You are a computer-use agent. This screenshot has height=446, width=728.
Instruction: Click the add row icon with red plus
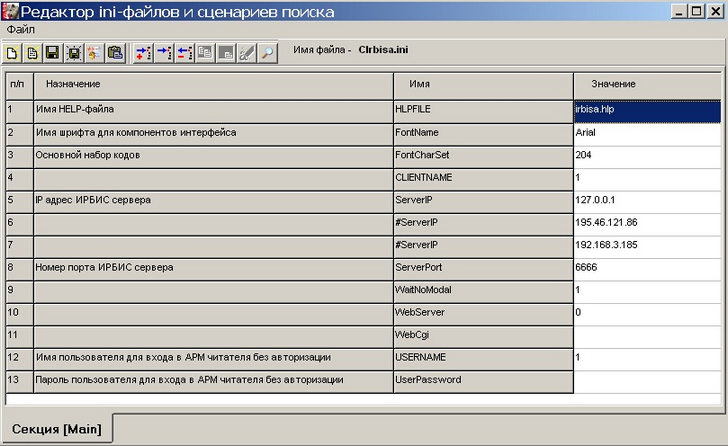[143, 52]
